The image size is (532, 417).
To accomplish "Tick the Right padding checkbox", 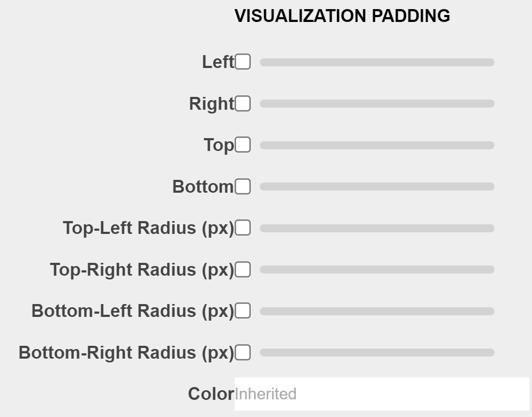I will 243,103.
